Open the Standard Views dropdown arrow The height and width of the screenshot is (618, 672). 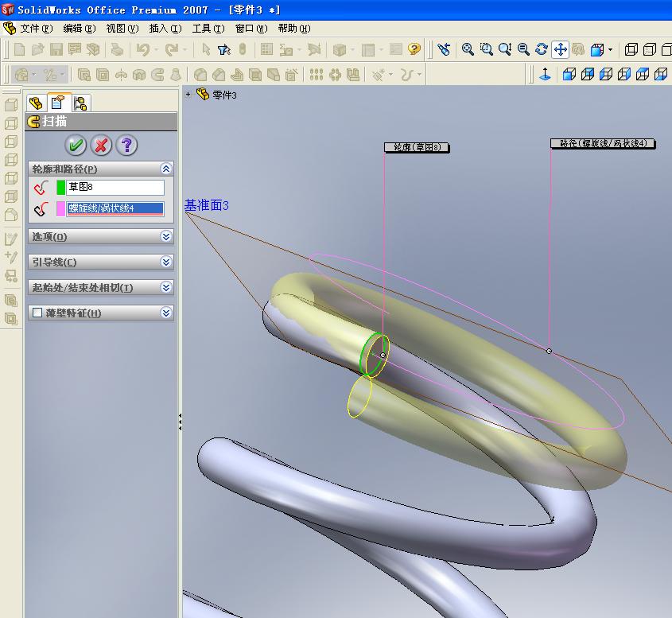[610, 50]
